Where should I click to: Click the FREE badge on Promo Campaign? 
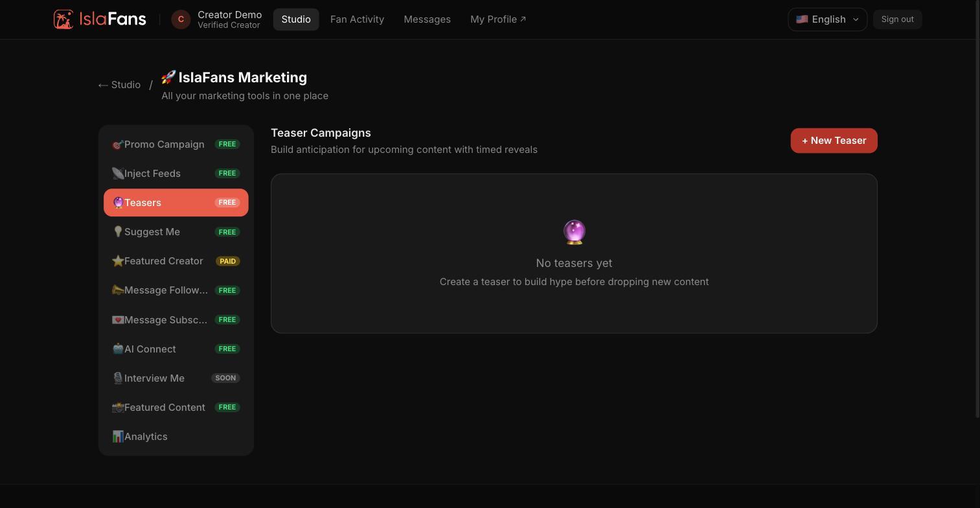tap(227, 144)
